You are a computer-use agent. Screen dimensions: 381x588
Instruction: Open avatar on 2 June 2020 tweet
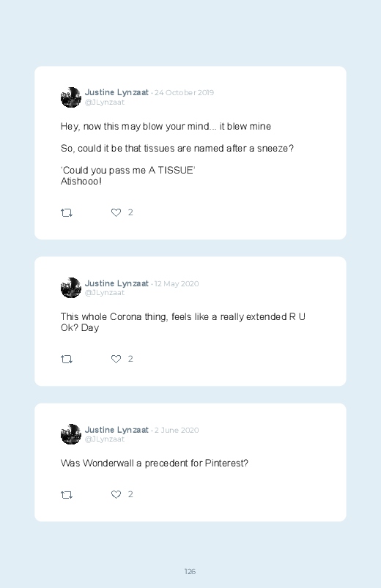(x=71, y=434)
